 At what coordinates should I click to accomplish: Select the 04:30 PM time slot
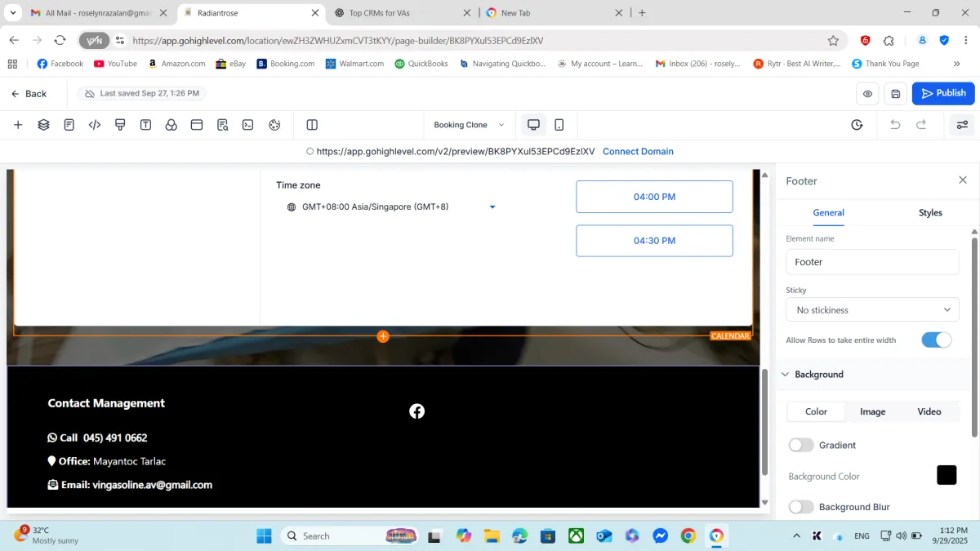click(654, 241)
